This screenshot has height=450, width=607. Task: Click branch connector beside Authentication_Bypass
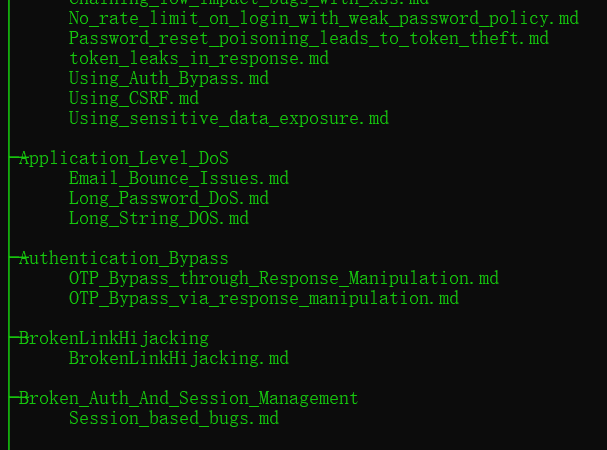tap(14, 257)
